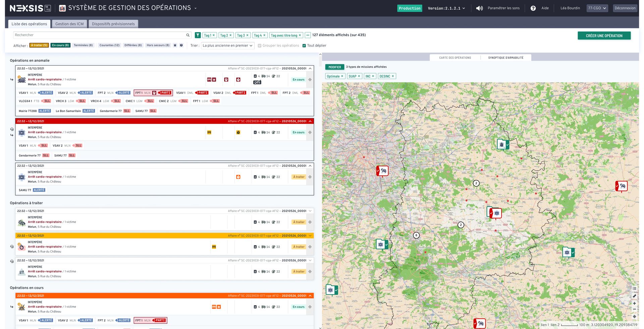Image resolution: width=644 pixels, height=329 pixels.
Task: Toggle the Terminées (8) filter chip
Action: pos(83,45)
